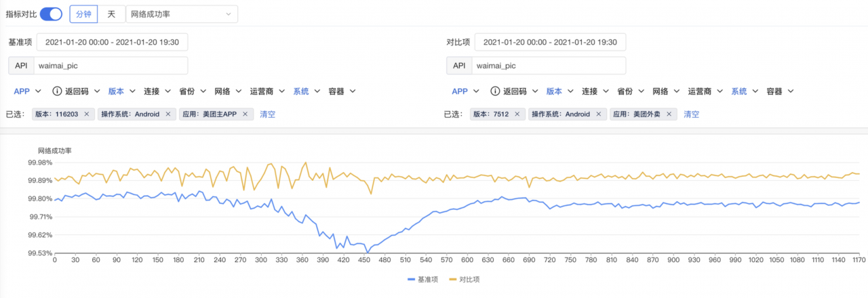Toggle 基准项 series in chart legend
Viewport: 868px width, 298px height.
point(423,279)
